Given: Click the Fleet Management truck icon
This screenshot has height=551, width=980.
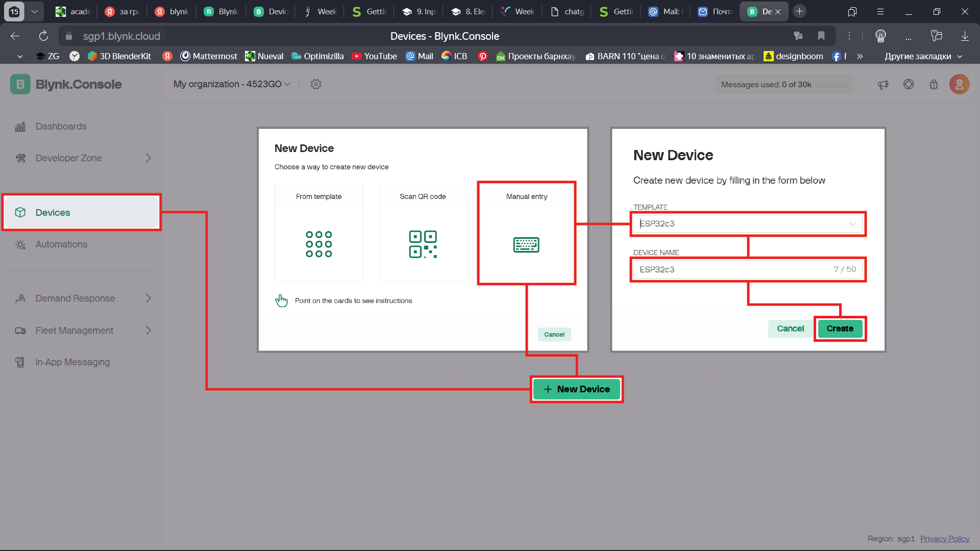Looking at the screenshot, I should (20, 331).
